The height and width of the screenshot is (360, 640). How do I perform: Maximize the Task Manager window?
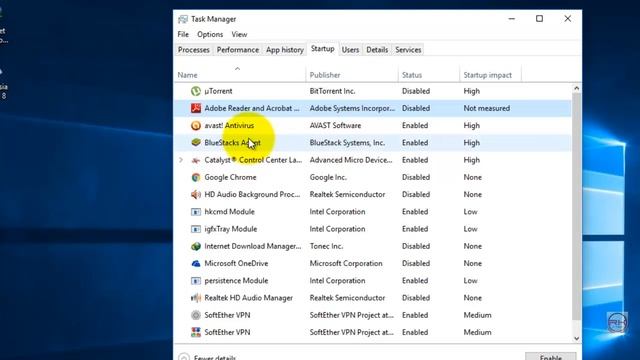[x=539, y=19]
